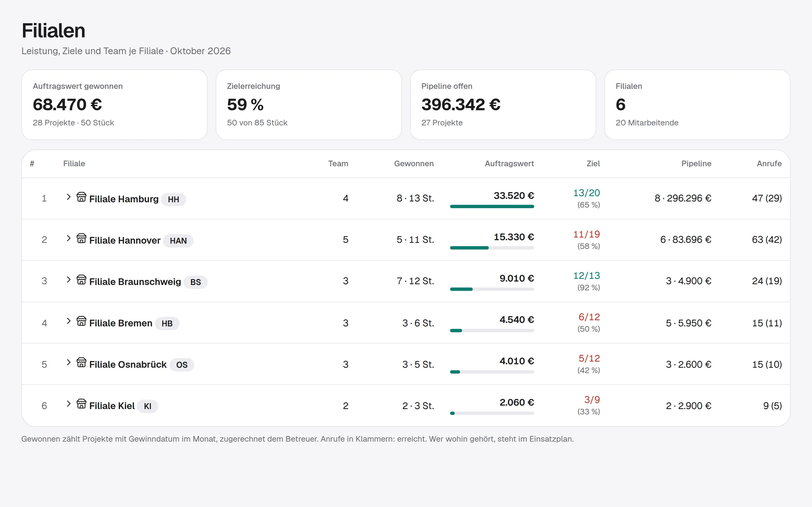Click the HB badge
The image size is (812, 507).
pos(167,323)
